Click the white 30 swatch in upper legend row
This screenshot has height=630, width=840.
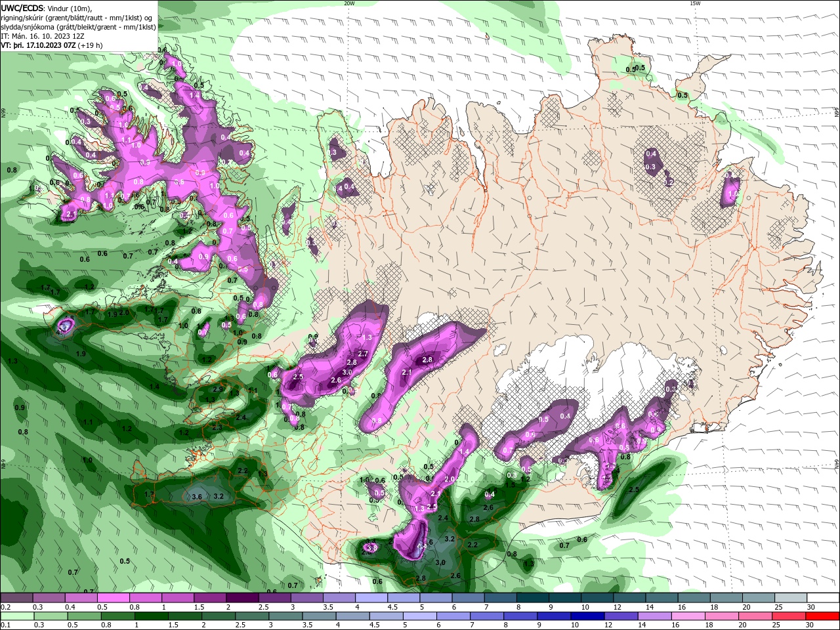pos(822,598)
